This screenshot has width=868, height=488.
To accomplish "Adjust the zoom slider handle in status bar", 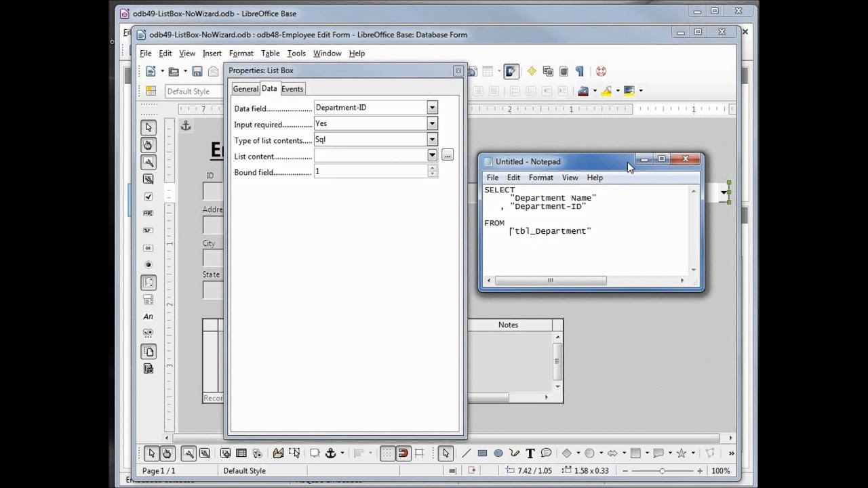I will [x=663, y=471].
